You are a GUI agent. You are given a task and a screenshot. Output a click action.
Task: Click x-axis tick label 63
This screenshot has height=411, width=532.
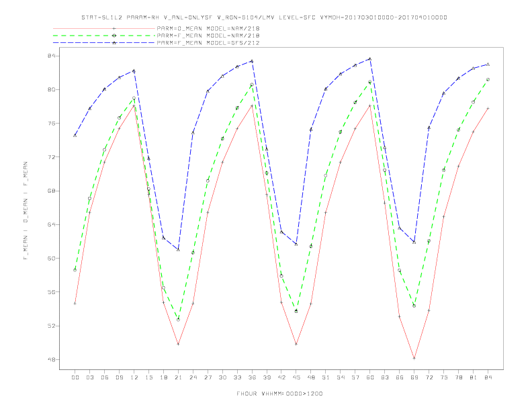click(x=385, y=377)
